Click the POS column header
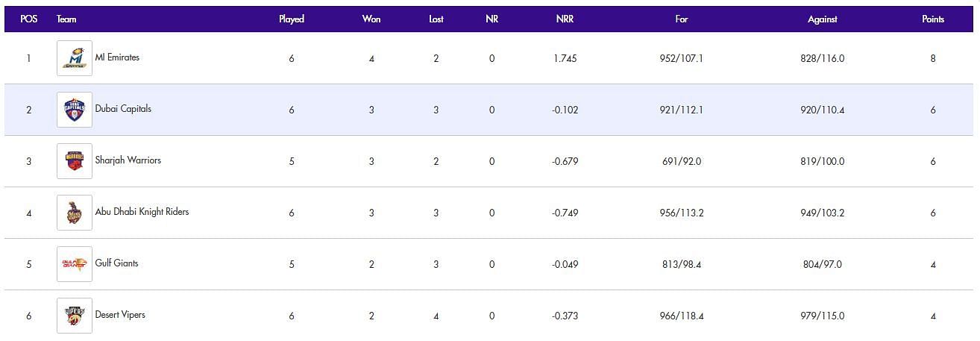The height and width of the screenshot is (341, 980). (29, 19)
